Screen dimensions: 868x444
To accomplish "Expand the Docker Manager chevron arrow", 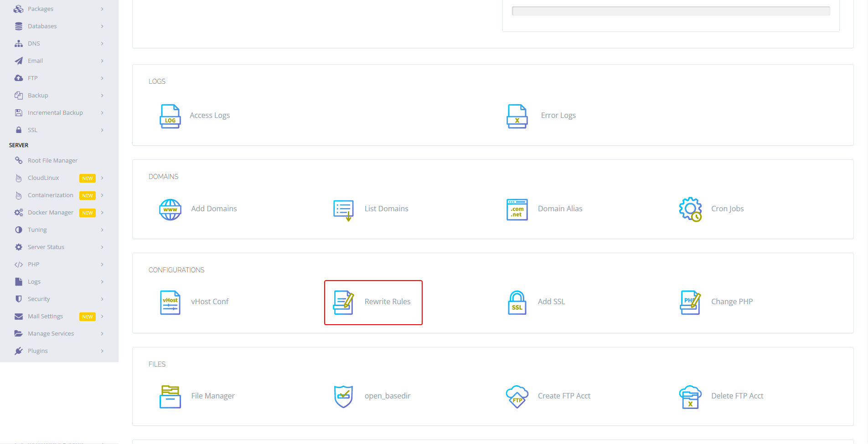I will 102,213.
